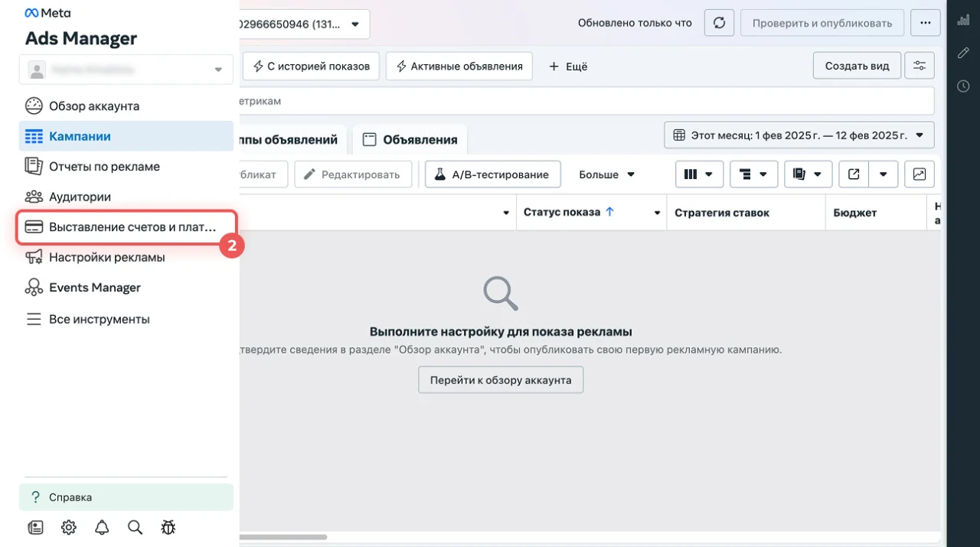This screenshot has width=980, height=547.
Task: Click Перейти к обзору аккаунта button
Action: pyautogui.click(x=501, y=380)
